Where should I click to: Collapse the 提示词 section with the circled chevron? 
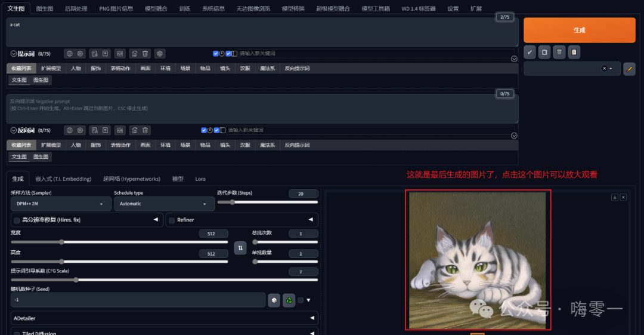(x=14, y=54)
